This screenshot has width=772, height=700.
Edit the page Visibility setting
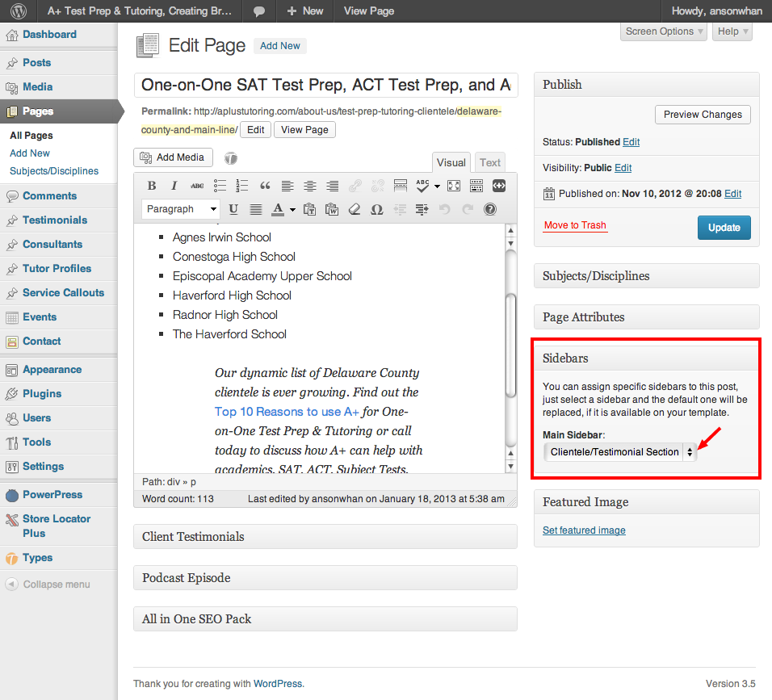click(623, 168)
